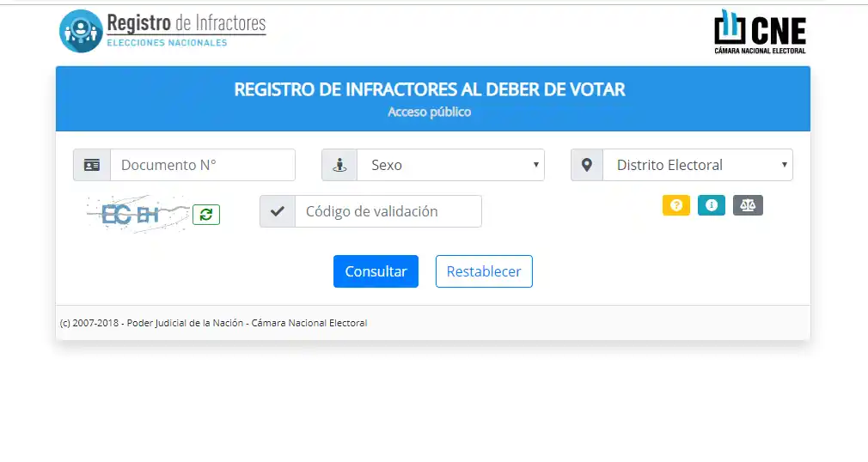Open the yellow question mark help button
This screenshot has height=462, width=868.
pos(675,205)
